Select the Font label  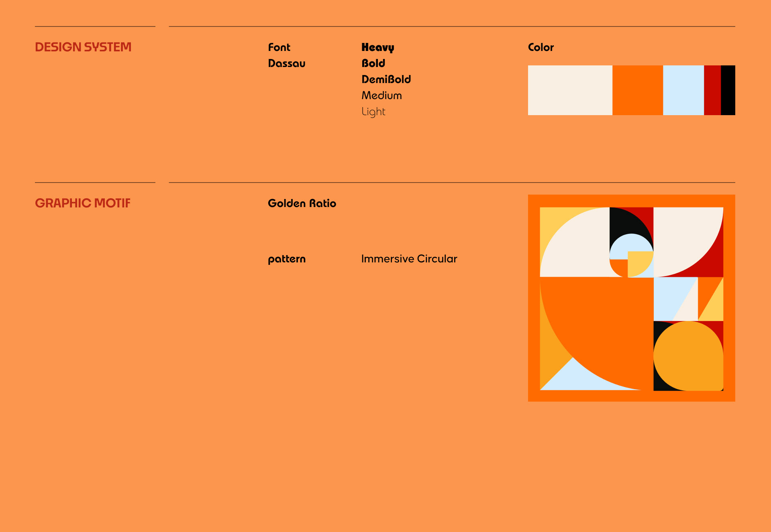(279, 47)
